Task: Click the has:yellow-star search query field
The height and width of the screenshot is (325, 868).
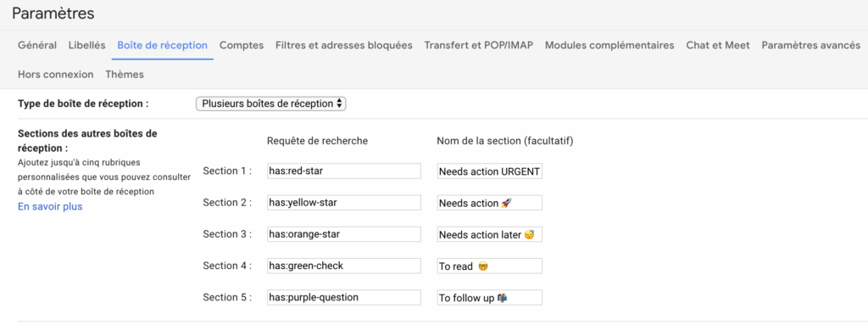Action: point(344,203)
